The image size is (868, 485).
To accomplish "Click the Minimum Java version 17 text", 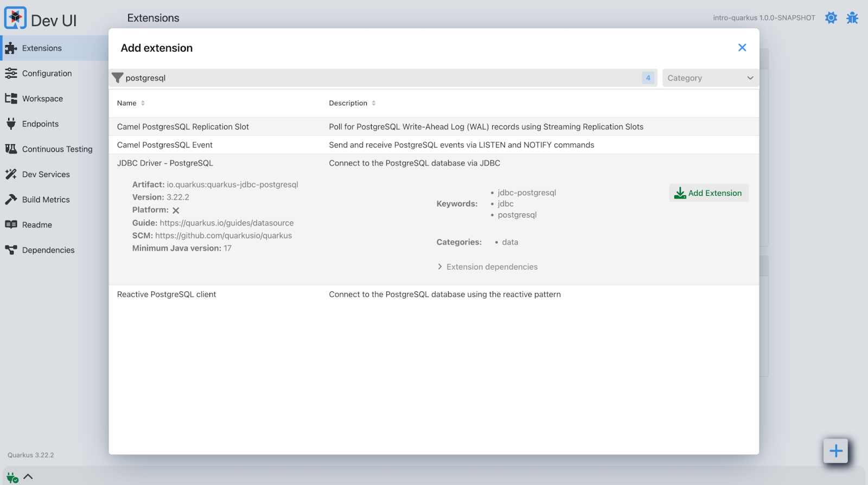I will (x=182, y=248).
